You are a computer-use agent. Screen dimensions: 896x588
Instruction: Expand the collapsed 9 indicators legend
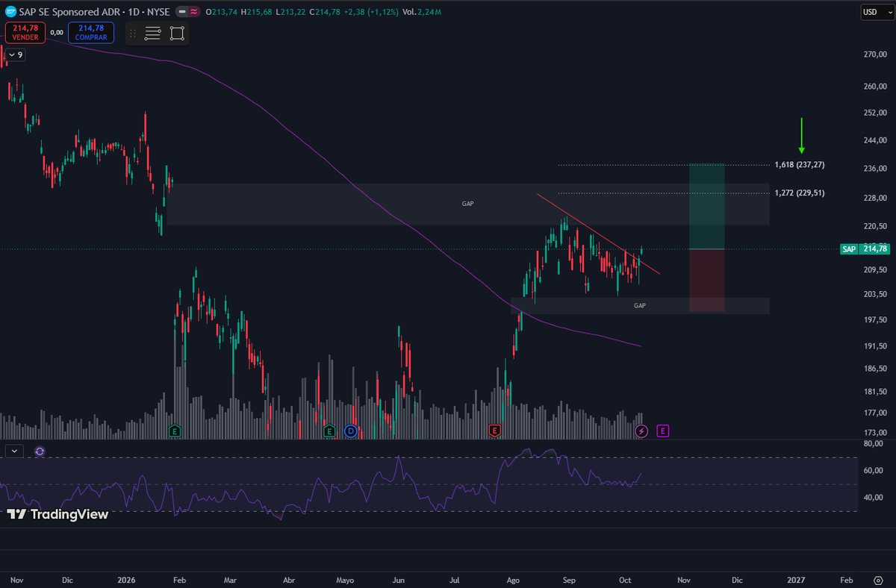(x=15, y=54)
